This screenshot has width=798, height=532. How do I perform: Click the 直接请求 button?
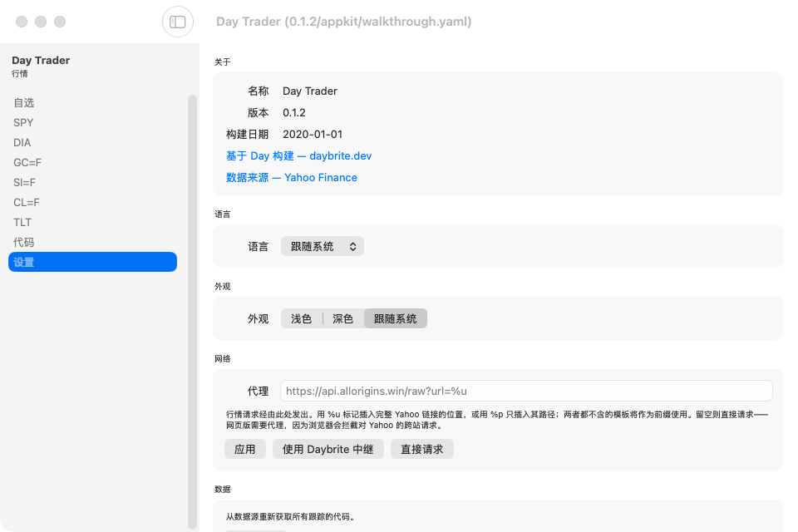tap(422, 449)
